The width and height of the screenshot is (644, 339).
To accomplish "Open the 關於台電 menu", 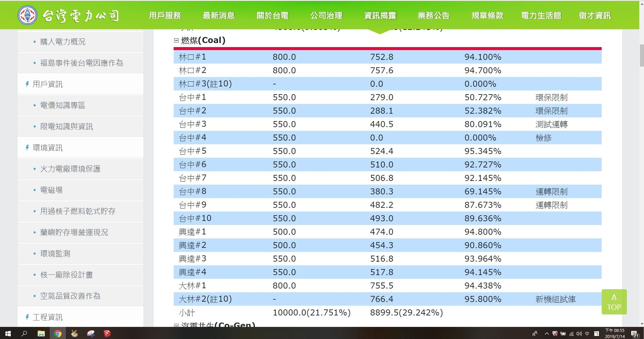I will coord(272,15).
